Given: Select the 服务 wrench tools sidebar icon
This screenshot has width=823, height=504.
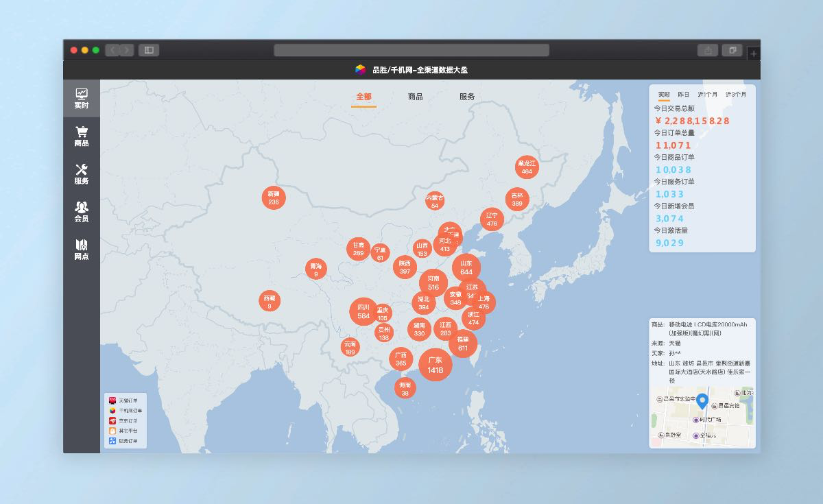Looking at the screenshot, I should (82, 173).
